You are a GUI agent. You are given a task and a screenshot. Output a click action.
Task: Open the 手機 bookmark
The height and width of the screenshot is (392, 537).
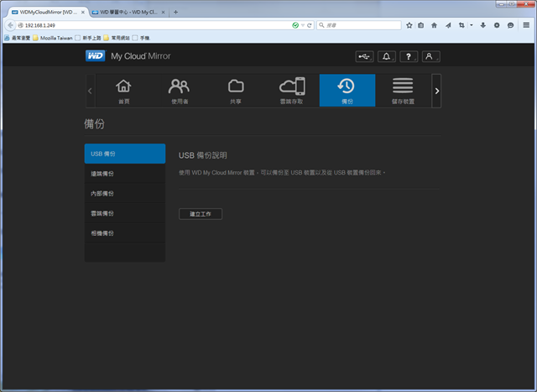coord(141,38)
